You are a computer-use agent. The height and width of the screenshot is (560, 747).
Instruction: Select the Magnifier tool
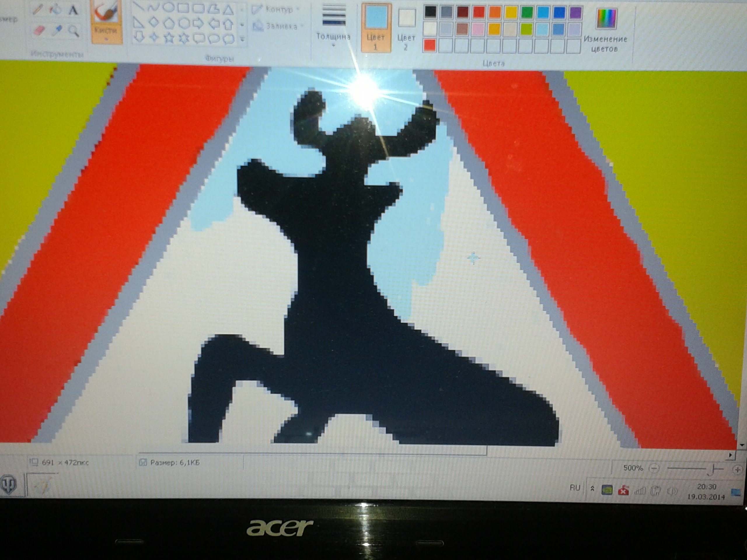click(x=73, y=31)
